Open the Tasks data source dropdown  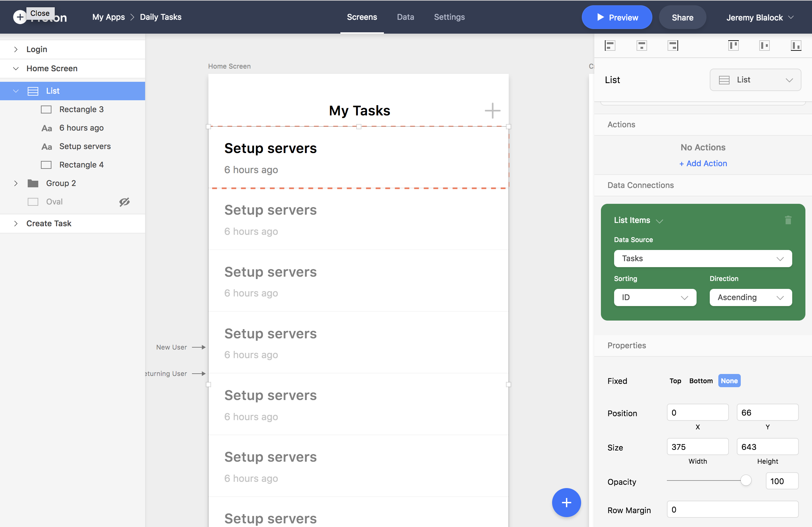pyautogui.click(x=703, y=259)
